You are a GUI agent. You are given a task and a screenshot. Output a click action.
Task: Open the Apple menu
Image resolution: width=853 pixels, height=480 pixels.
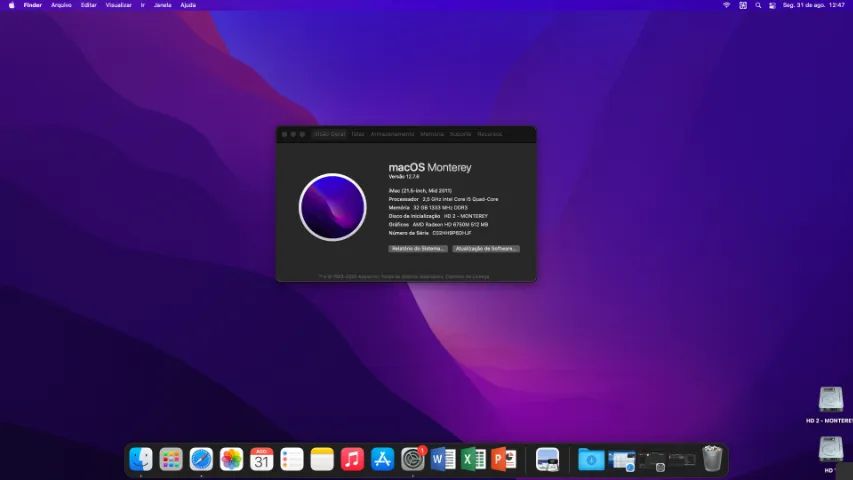coord(11,5)
